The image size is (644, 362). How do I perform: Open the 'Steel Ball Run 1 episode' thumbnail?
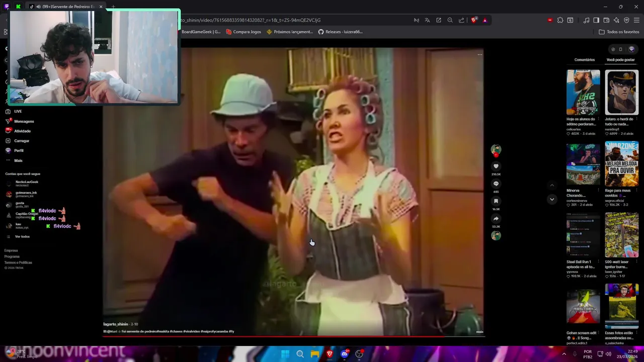pyautogui.click(x=583, y=235)
